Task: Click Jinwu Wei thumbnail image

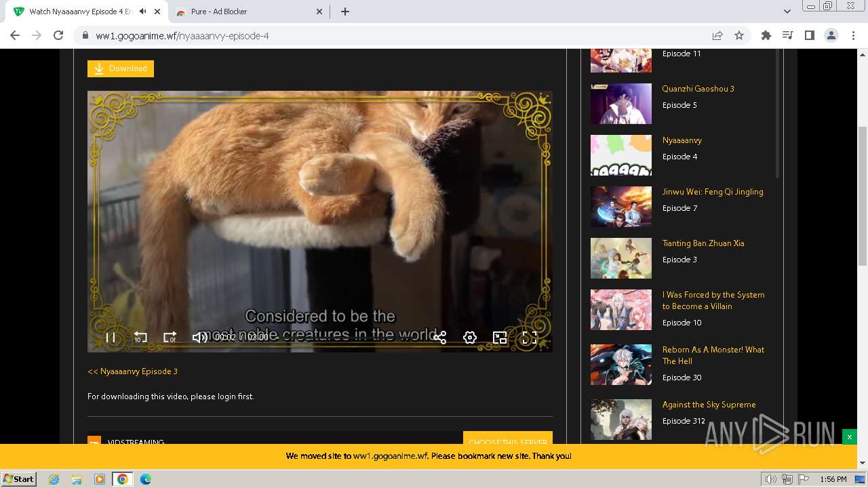Action: pos(621,207)
